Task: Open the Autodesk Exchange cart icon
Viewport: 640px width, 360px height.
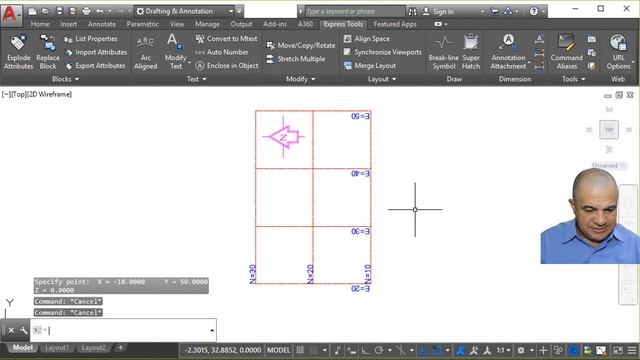Action: point(494,11)
